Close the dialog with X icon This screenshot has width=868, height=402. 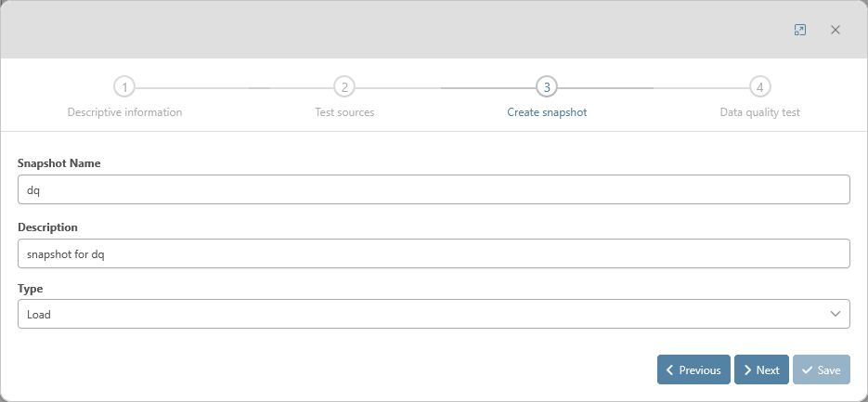point(836,30)
